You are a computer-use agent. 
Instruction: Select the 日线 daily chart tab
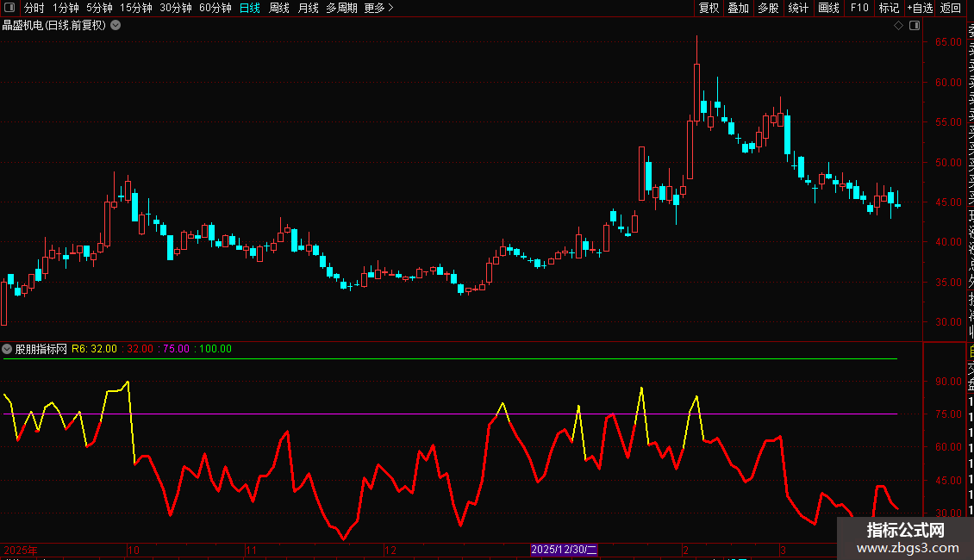click(x=250, y=8)
